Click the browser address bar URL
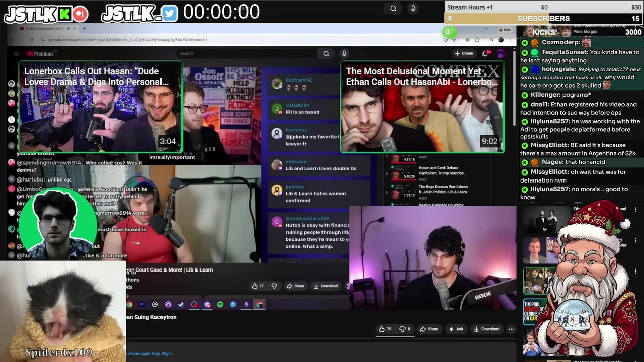 pyautogui.click(x=128, y=40)
